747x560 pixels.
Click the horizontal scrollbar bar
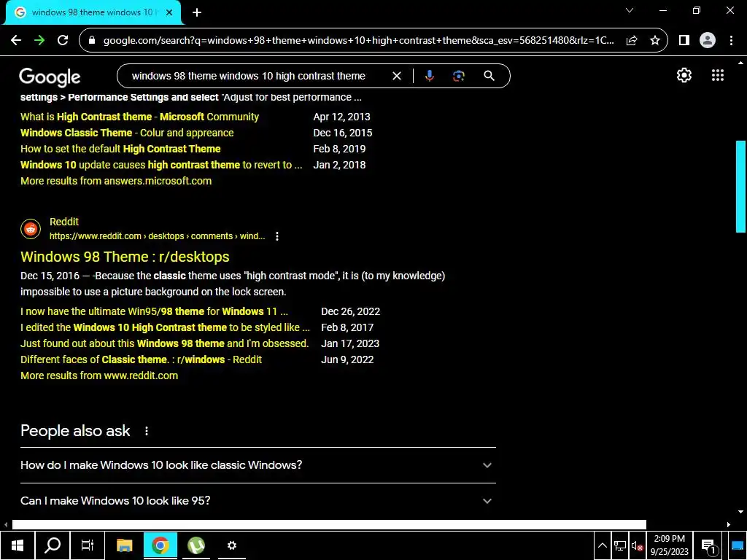[x=329, y=524]
